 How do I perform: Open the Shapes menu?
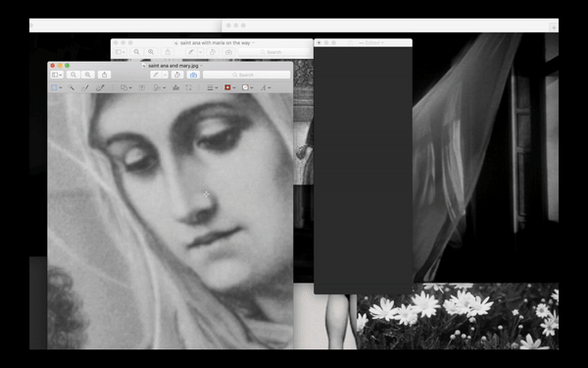[x=126, y=87]
